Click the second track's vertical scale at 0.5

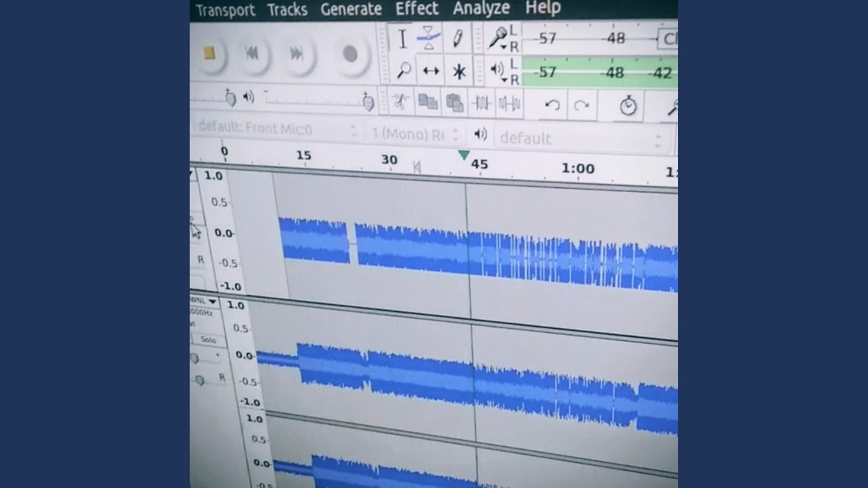(x=241, y=329)
